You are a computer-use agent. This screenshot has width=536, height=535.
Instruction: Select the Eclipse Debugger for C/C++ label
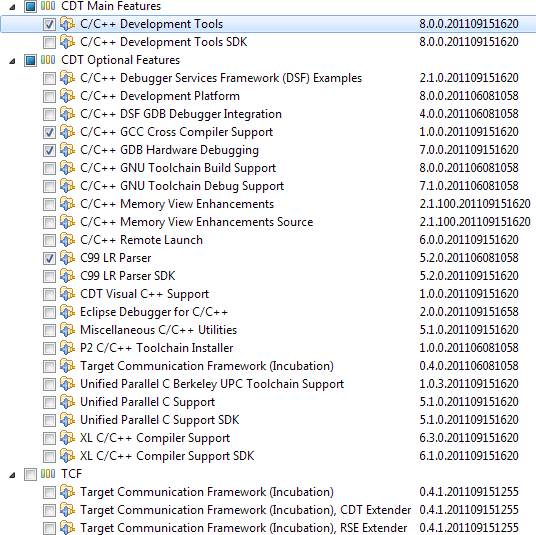(x=154, y=312)
